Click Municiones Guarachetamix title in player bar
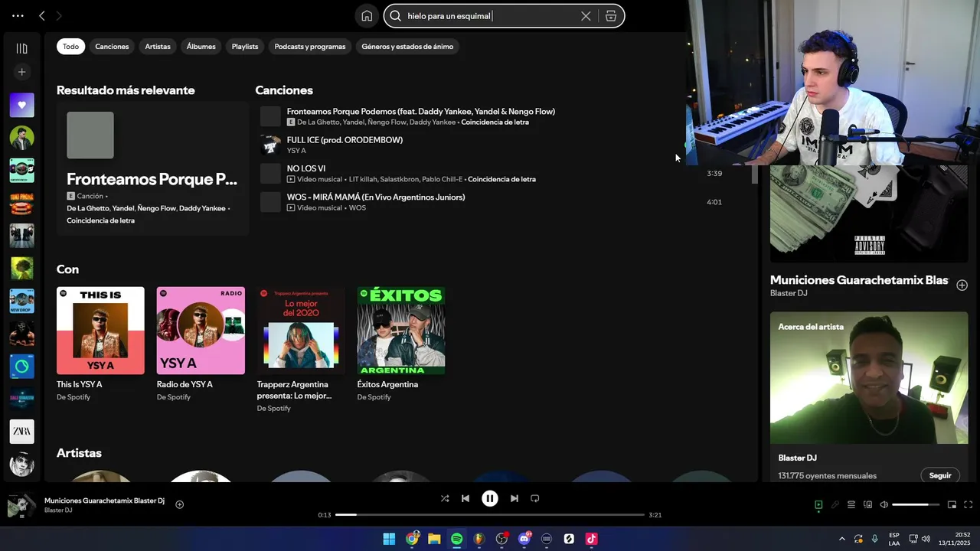The height and width of the screenshot is (551, 980). [104, 500]
